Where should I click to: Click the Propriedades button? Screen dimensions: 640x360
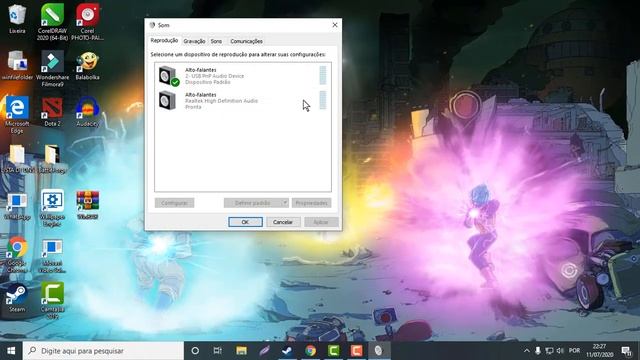coord(311,203)
